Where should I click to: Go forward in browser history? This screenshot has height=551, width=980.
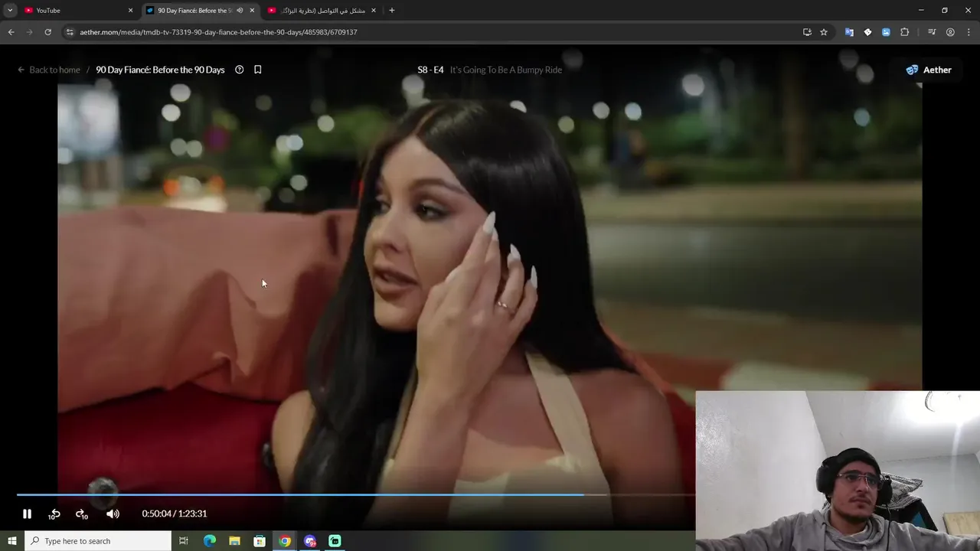point(29,32)
